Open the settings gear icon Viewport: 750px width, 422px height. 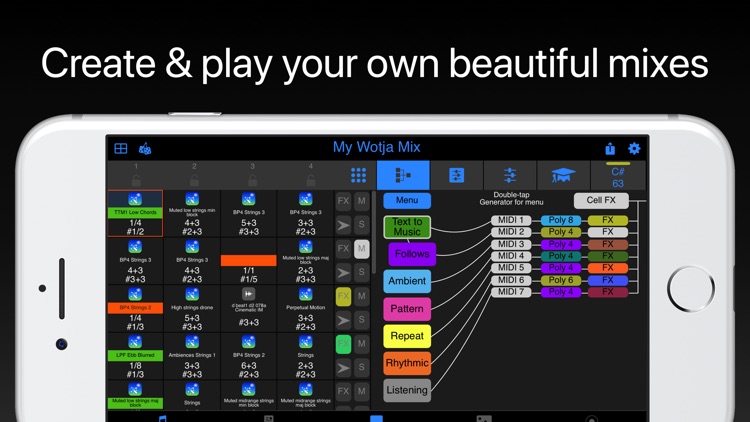634,149
